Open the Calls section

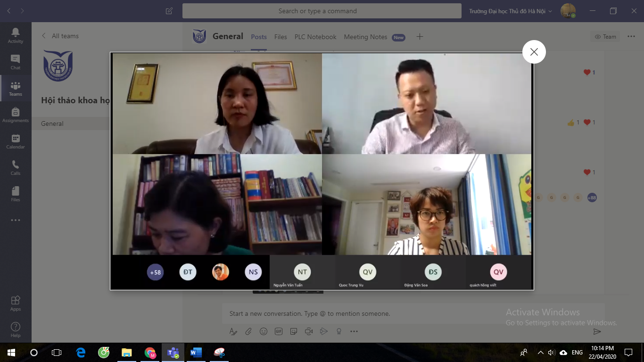tap(16, 167)
